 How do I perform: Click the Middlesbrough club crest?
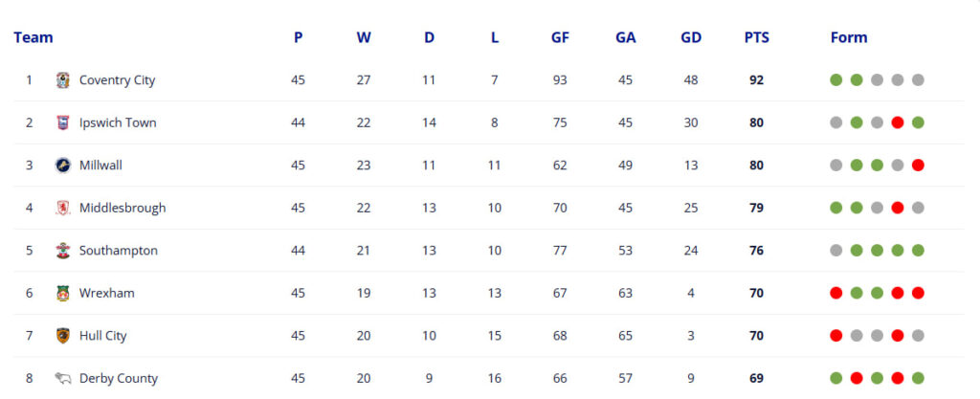(63, 208)
